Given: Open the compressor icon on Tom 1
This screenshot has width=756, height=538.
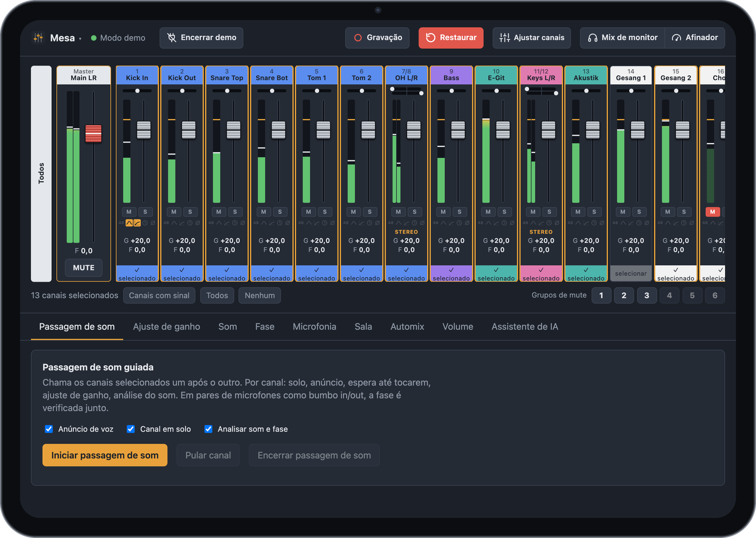Looking at the screenshot, I should click(x=316, y=223).
